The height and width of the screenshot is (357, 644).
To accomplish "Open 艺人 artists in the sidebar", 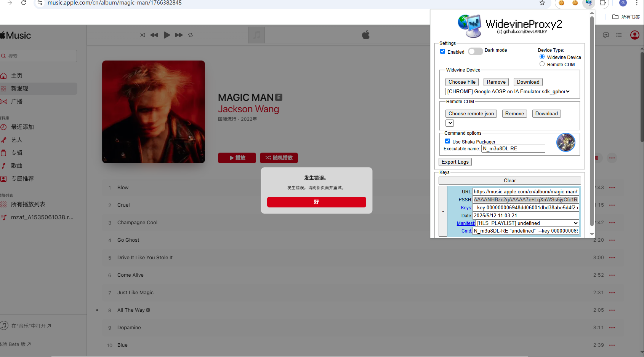I will click(x=17, y=140).
